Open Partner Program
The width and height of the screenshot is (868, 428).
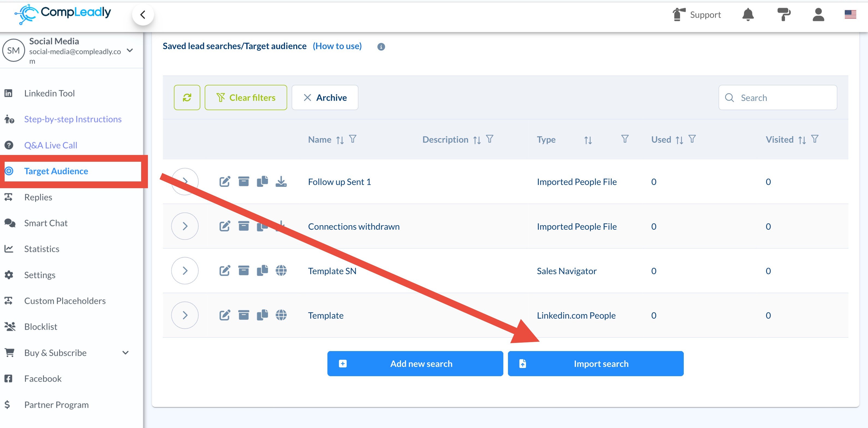57,405
